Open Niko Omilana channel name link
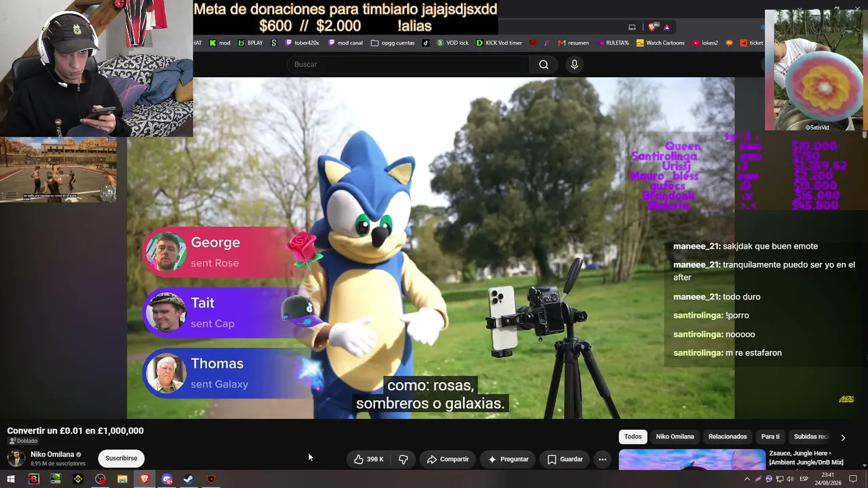868x488 pixels. [52, 454]
